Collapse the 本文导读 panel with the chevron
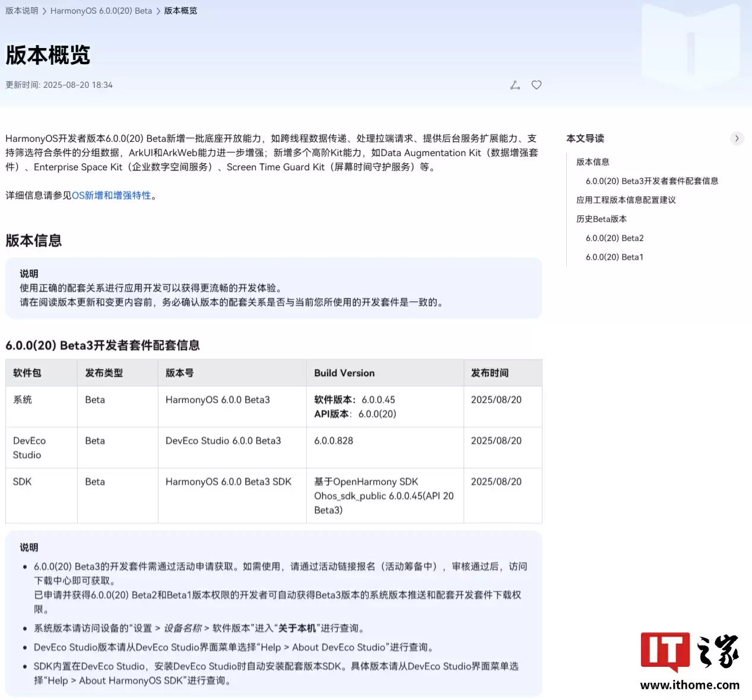The height and width of the screenshot is (700, 752). pos(737,138)
